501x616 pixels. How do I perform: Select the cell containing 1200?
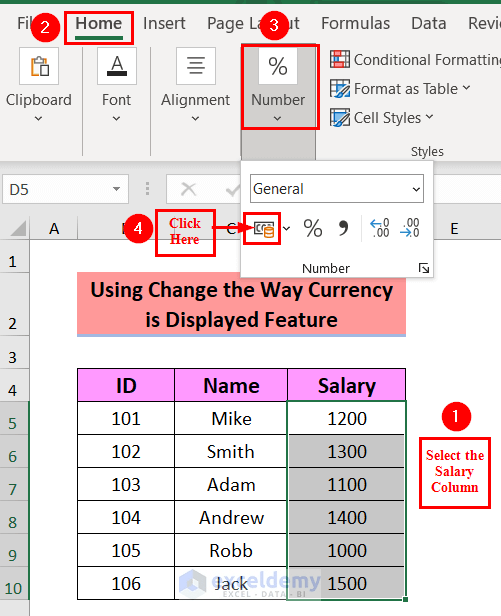point(347,418)
